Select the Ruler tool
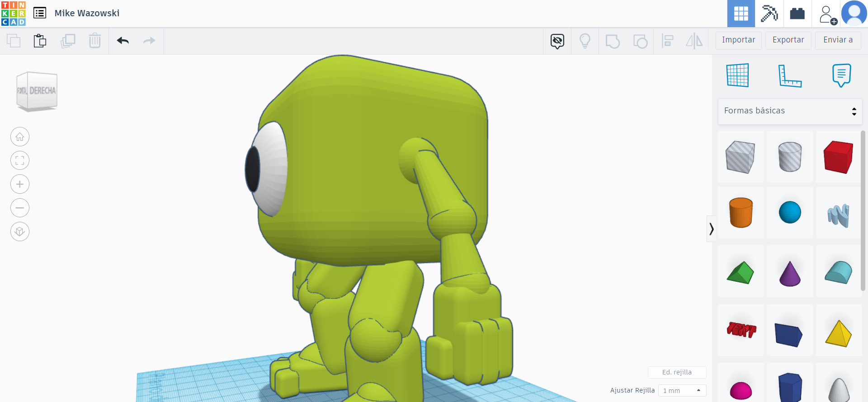Viewport: 868px width, 402px height. click(x=790, y=75)
